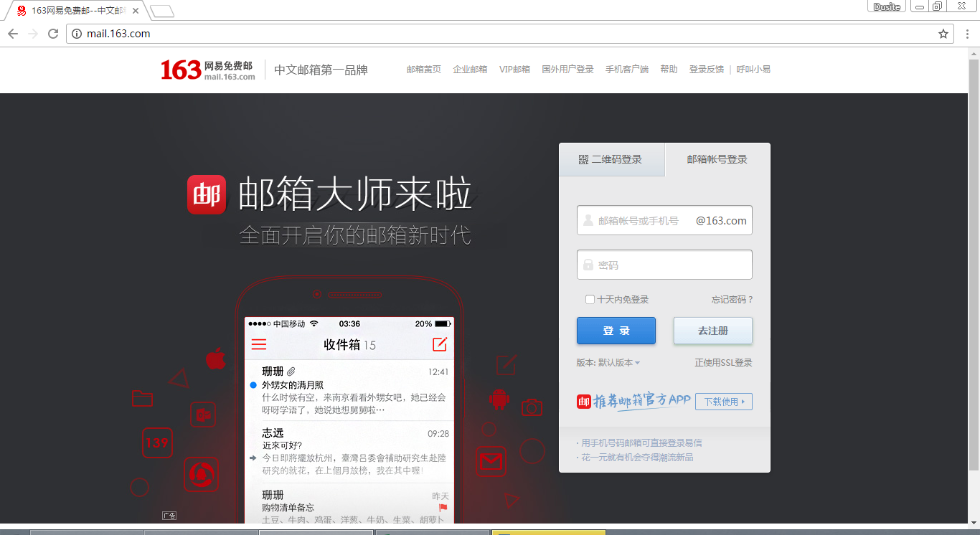Image resolution: width=980 pixels, height=535 pixels.
Task: Open 企业邮箱 navigation link
Action: 470,70
